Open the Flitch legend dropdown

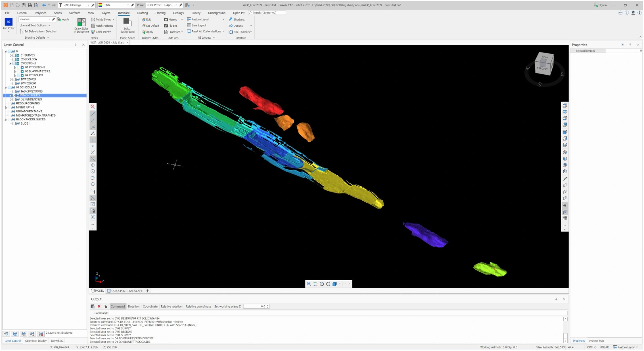pyautogui.click(x=128, y=5)
